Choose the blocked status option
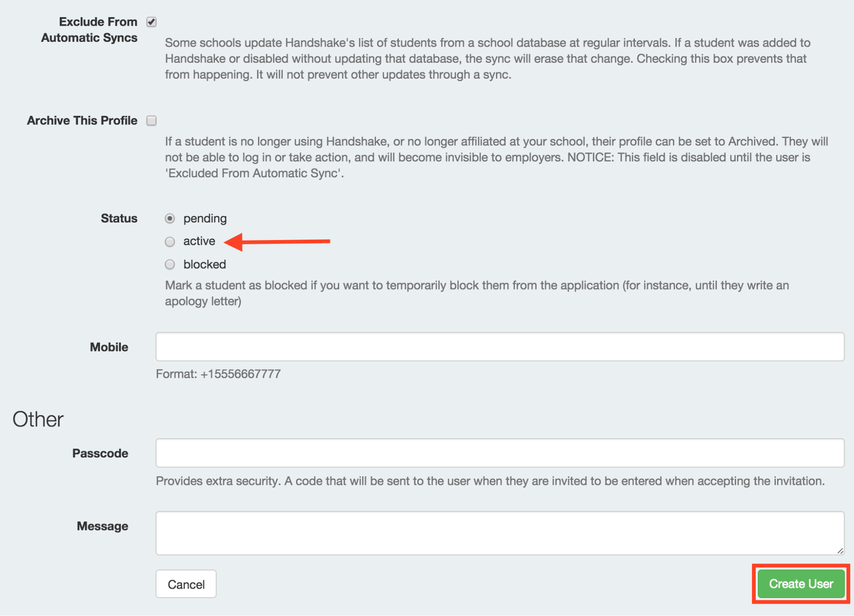 (170, 264)
